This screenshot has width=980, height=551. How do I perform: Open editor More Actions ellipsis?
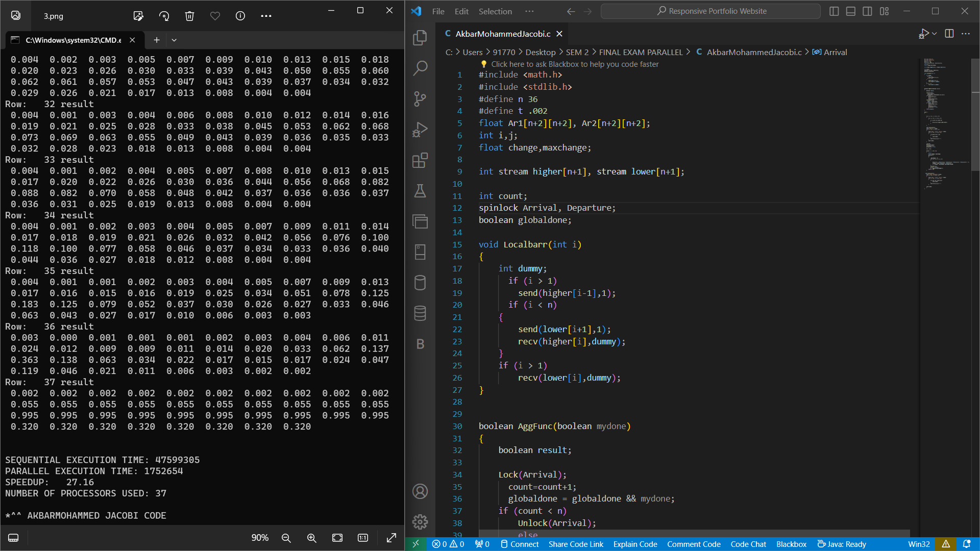tap(966, 34)
